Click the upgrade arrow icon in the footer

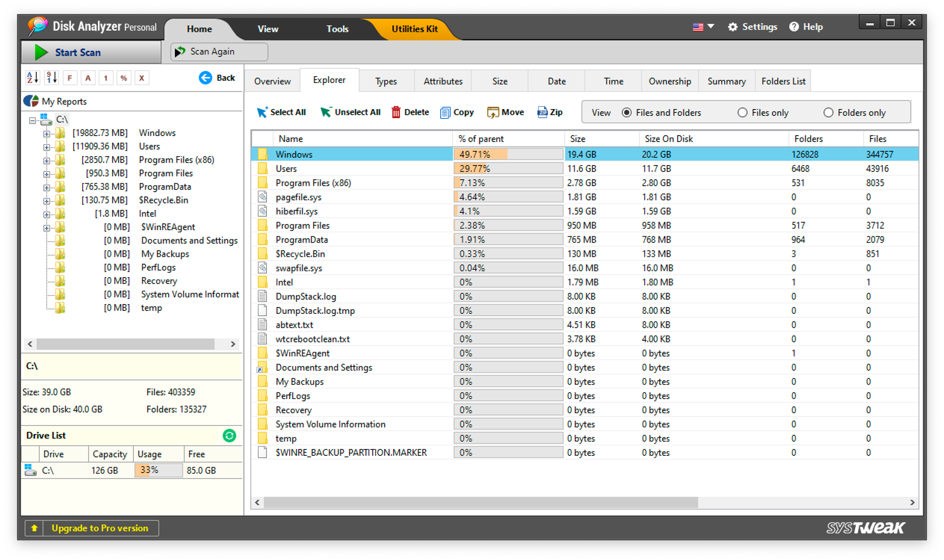click(34, 528)
